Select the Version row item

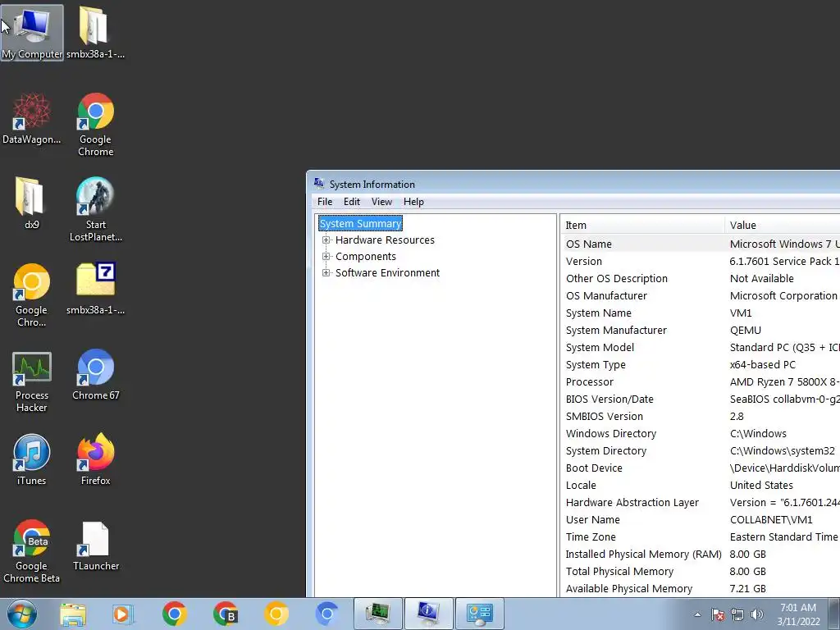pyautogui.click(x=701, y=262)
